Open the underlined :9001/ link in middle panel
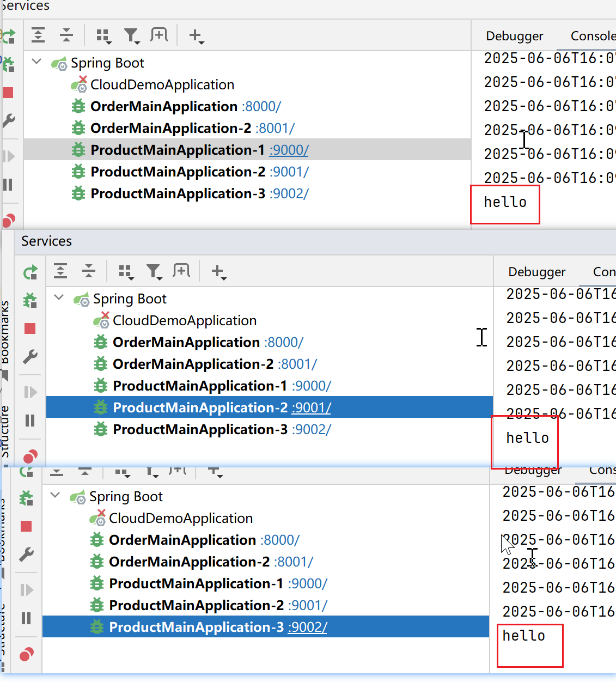The width and height of the screenshot is (616, 682). point(312,407)
